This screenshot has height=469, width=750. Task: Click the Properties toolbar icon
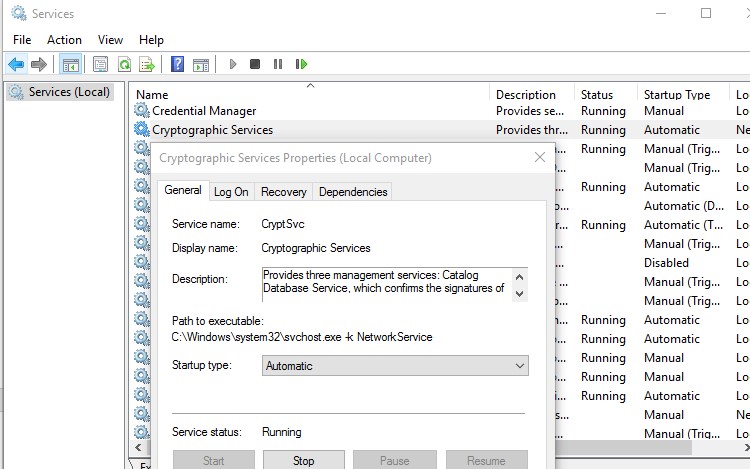click(100, 64)
